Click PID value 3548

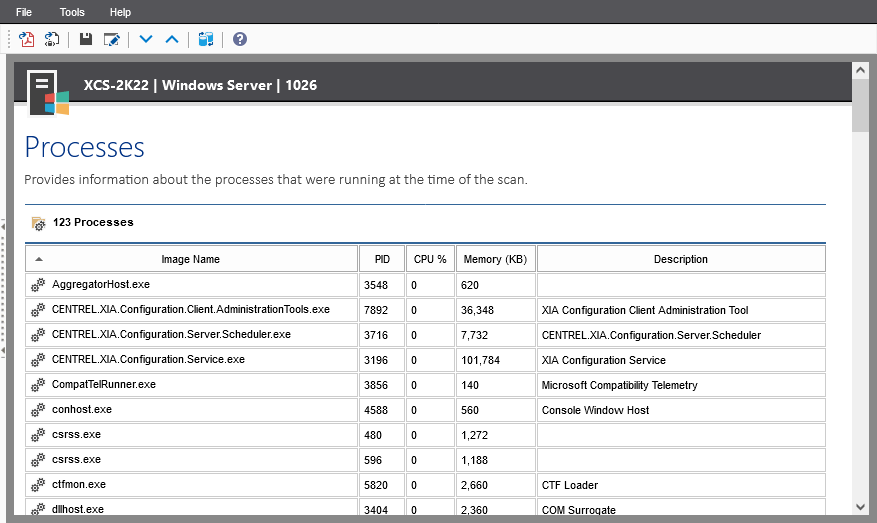pyautogui.click(x=376, y=285)
